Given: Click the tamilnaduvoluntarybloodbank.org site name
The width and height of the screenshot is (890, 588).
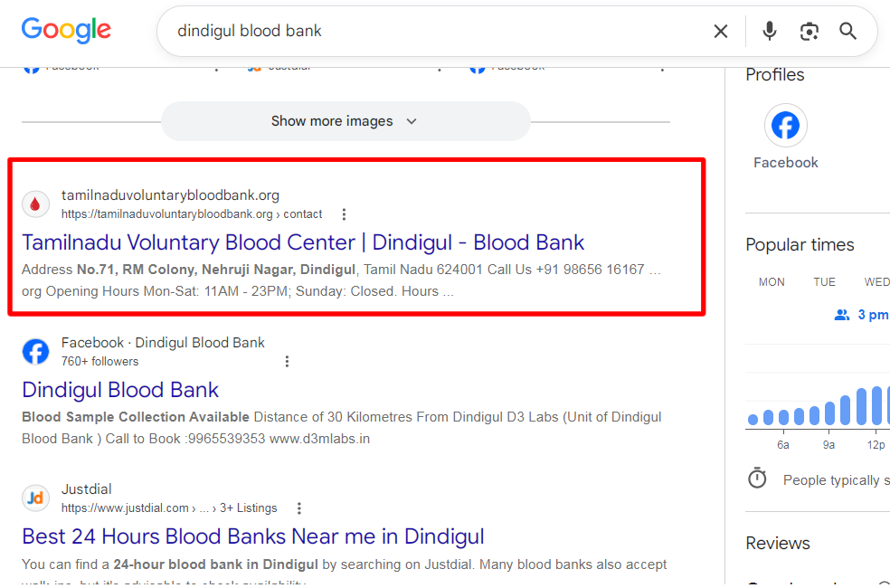Looking at the screenshot, I should [x=170, y=195].
